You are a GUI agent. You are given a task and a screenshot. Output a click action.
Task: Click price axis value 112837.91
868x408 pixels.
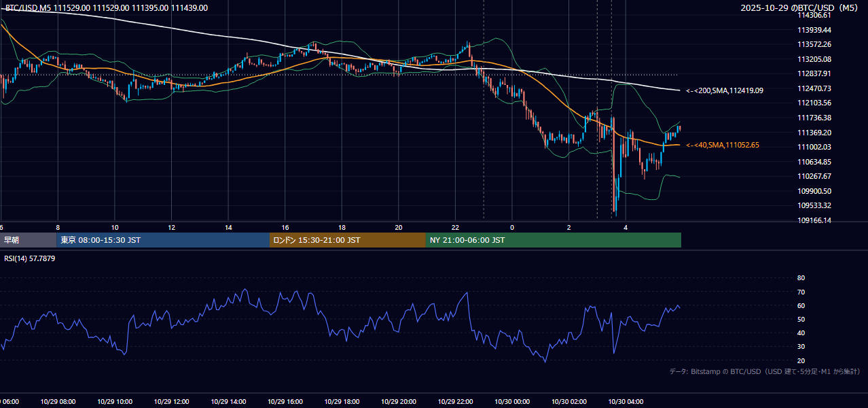(814, 73)
